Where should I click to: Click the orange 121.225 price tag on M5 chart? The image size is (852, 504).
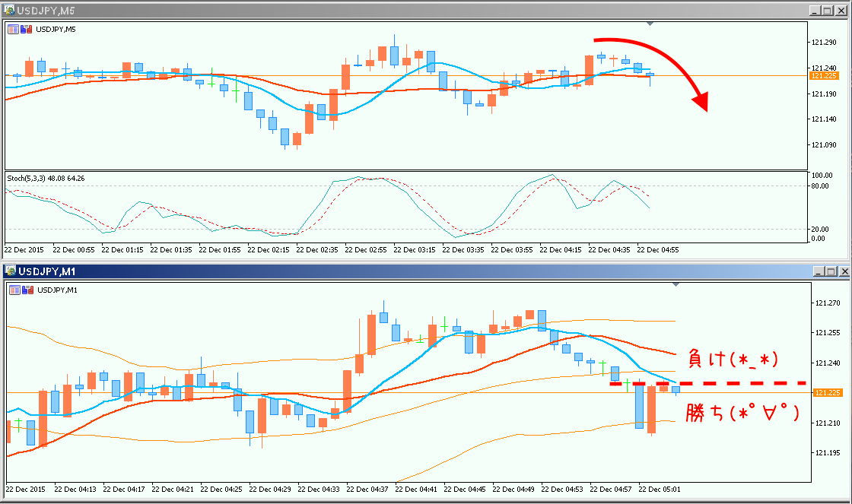824,76
